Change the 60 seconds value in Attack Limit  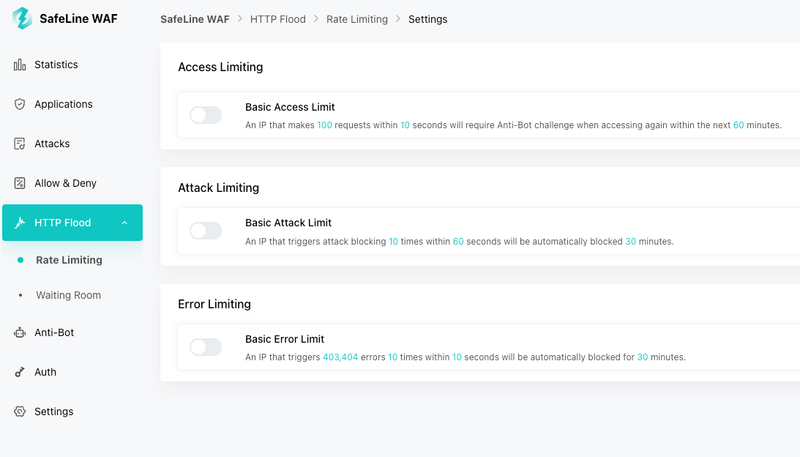click(458, 241)
